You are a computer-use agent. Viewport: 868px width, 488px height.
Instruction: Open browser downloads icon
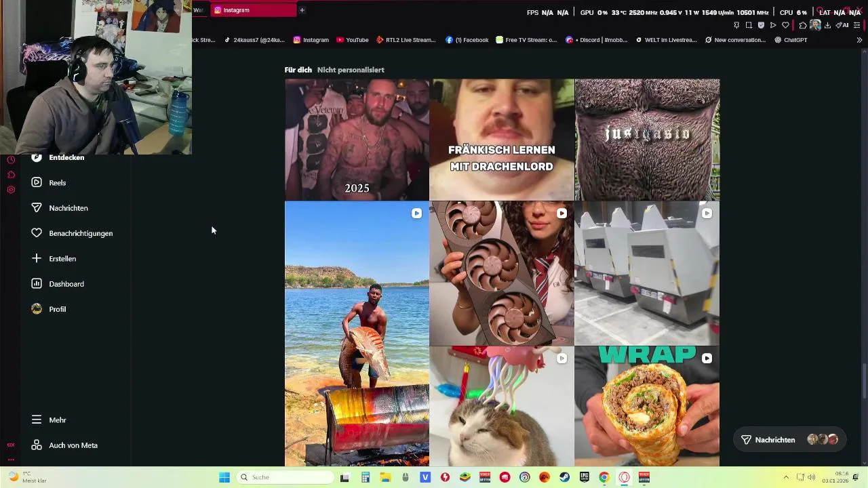point(827,25)
